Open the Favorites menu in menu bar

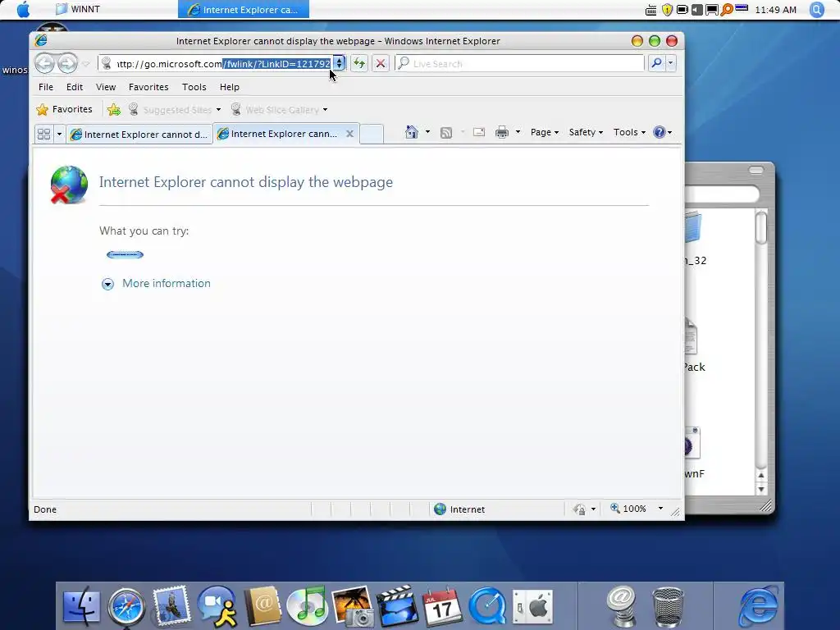tap(148, 87)
